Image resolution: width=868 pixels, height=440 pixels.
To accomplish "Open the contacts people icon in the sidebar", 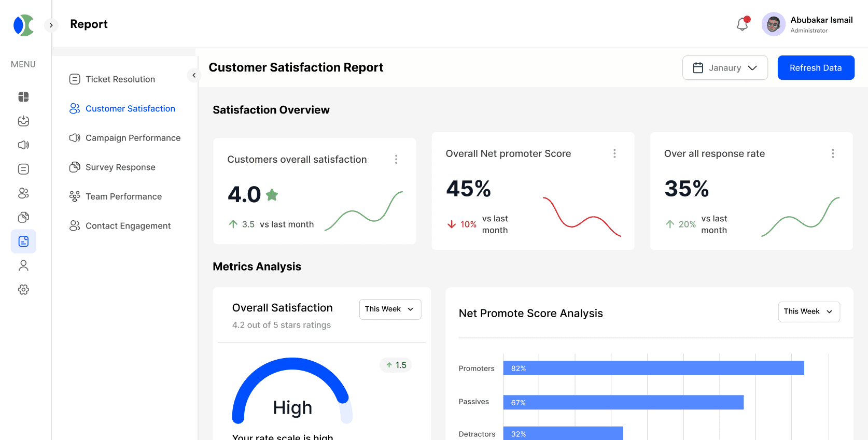I will [x=23, y=193].
